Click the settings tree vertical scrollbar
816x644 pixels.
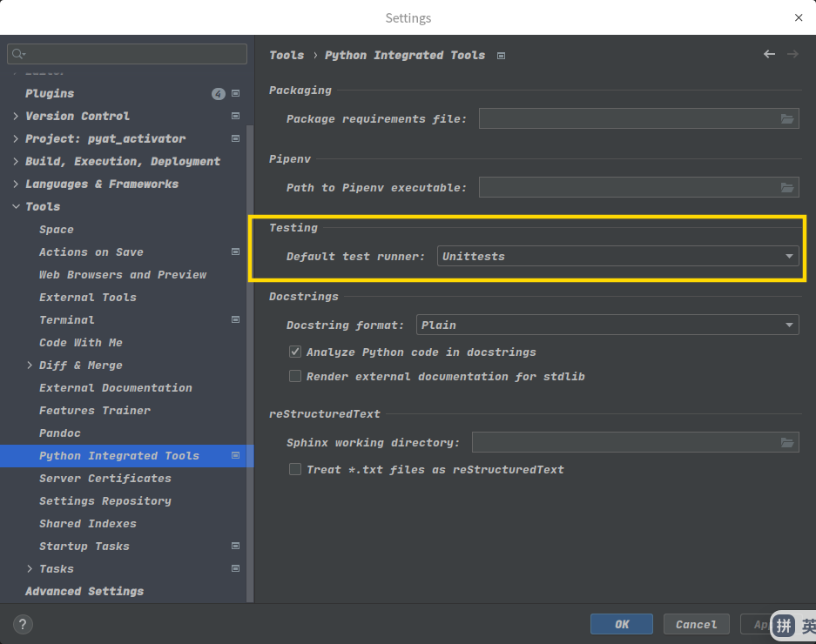[250, 348]
